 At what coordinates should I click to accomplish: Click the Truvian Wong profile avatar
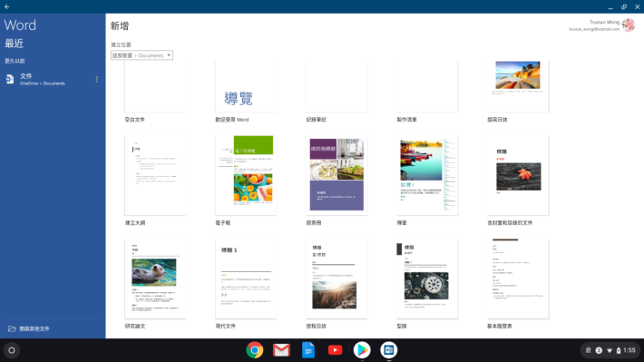pos(629,25)
